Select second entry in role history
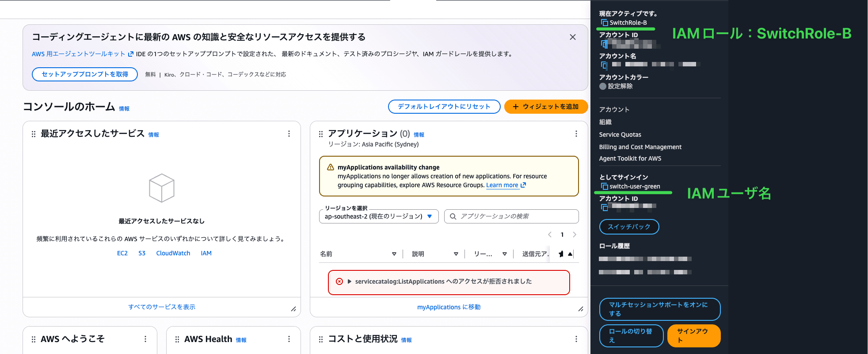Viewport: 868px width, 354px height. click(x=645, y=272)
